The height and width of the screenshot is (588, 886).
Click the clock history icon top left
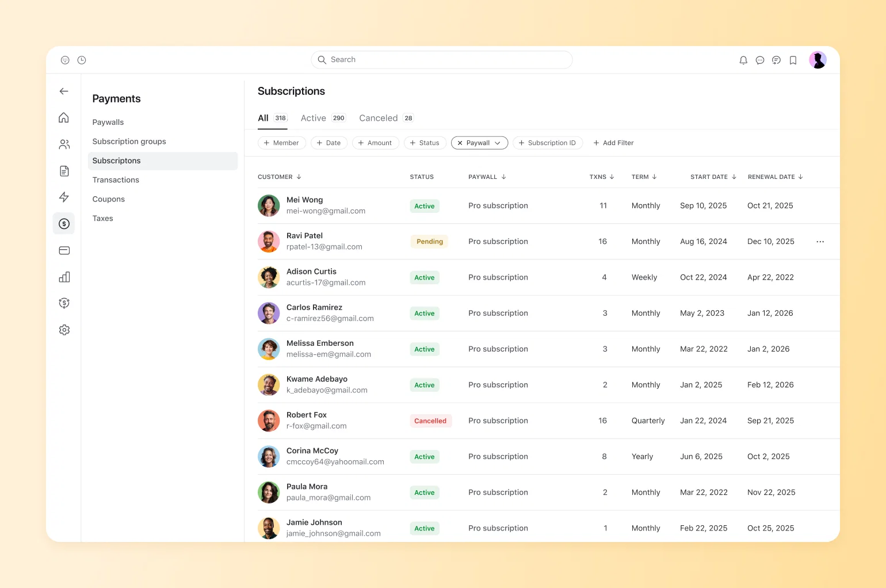[x=82, y=60]
